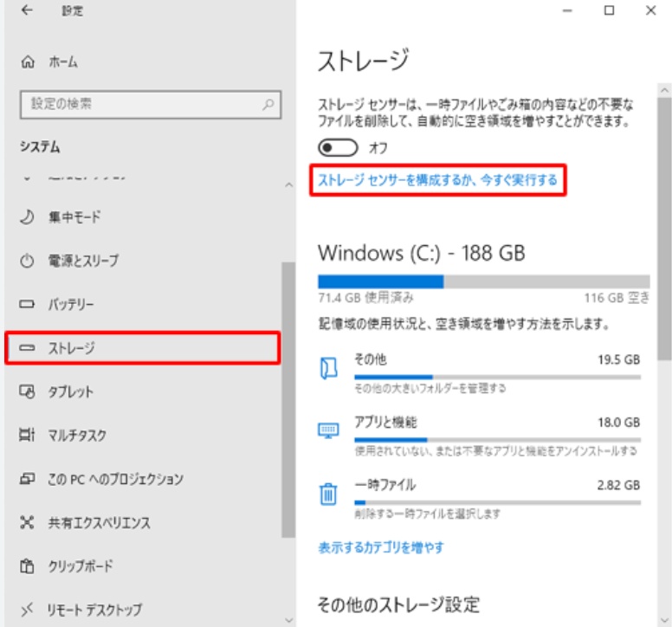
Task: Click the shared experiences icon for 共有エクスペリエンス
Action: 27,522
